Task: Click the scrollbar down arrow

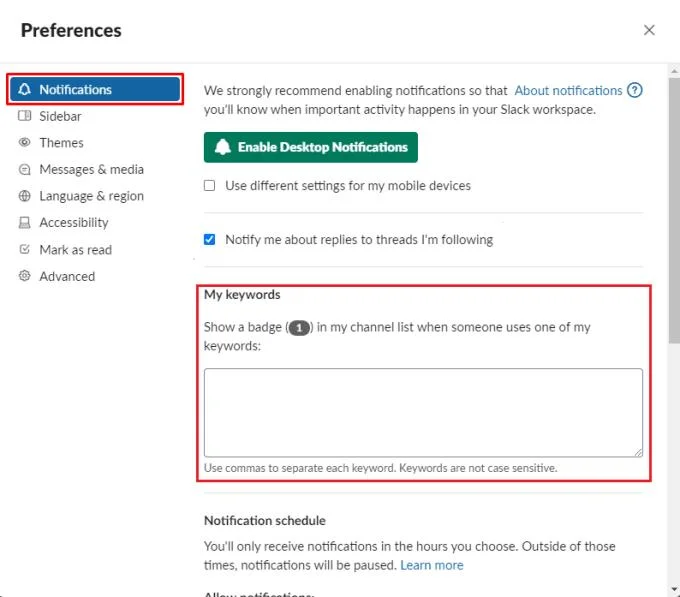Action: 674,590
